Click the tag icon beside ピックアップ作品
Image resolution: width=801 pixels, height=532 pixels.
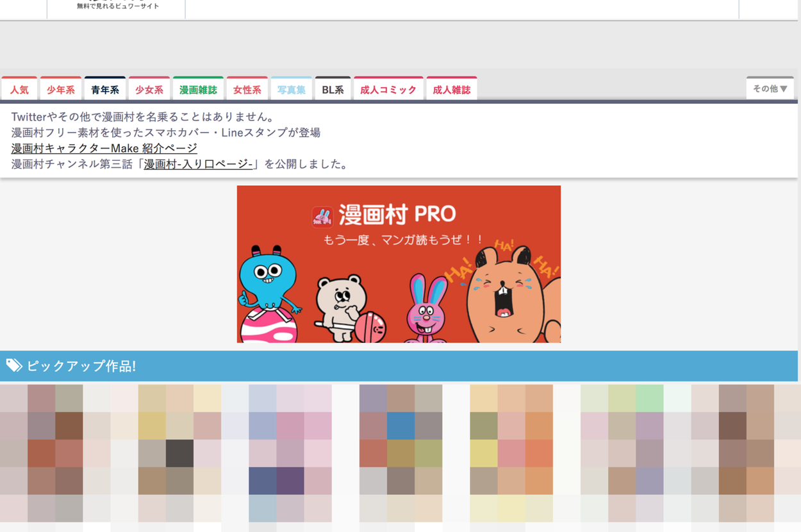pos(13,366)
